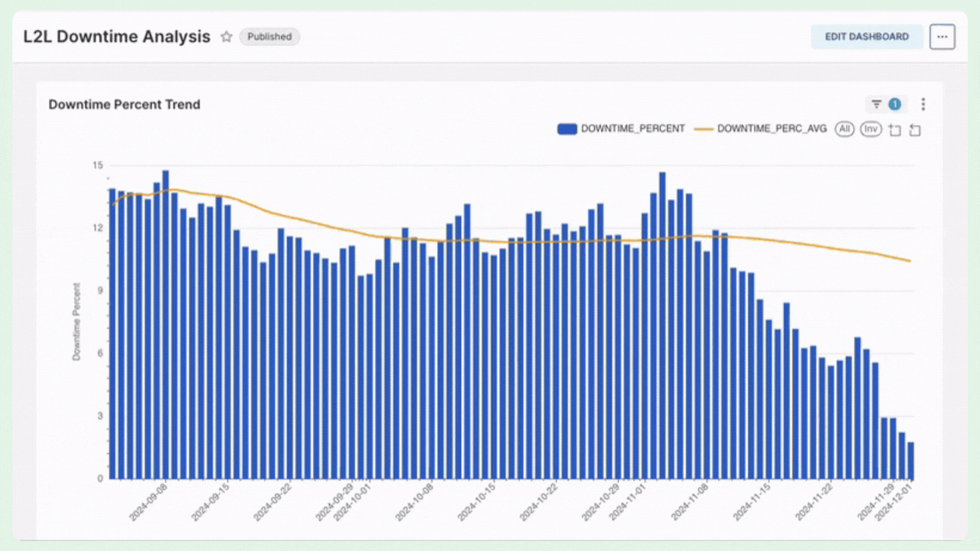The image size is (980, 551).
Task: Click the orange DOWNTIME_PERC_AVG legend line marker
Action: point(704,129)
